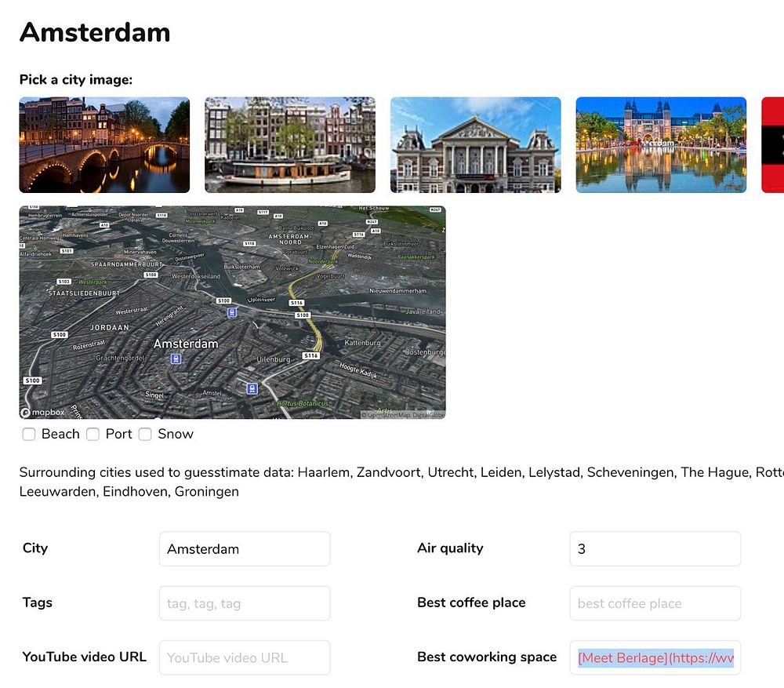
Task: Click the Hortus Botanicus label on map
Action: [303, 403]
